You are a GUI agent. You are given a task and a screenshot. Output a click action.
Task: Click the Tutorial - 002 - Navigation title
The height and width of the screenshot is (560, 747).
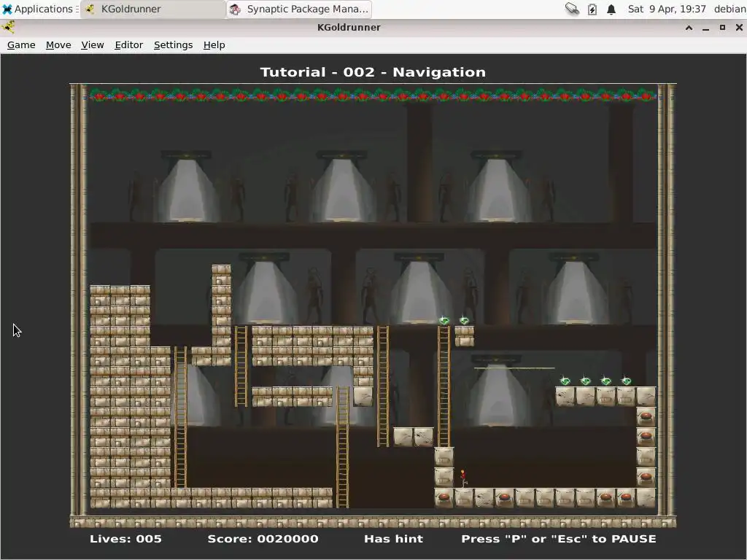pyautogui.click(x=373, y=72)
